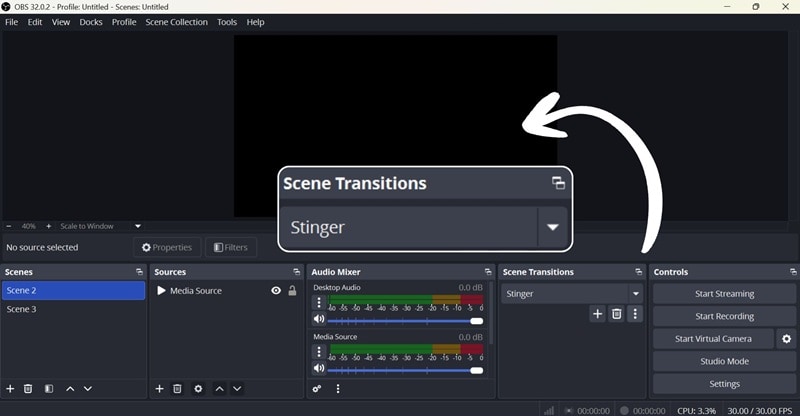Move the source up in the Sources list

click(219, 389)
